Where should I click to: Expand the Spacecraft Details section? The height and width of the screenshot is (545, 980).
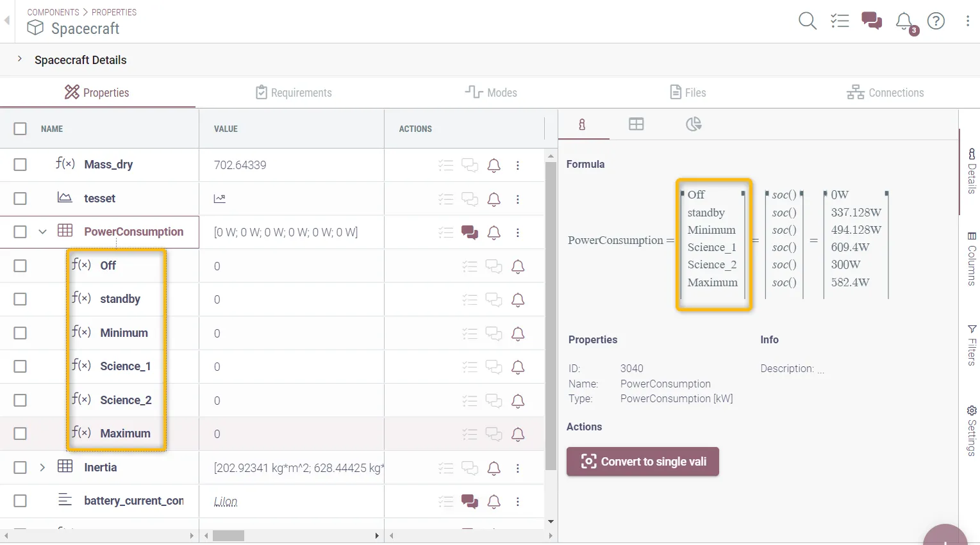click(x=20, y=59)
